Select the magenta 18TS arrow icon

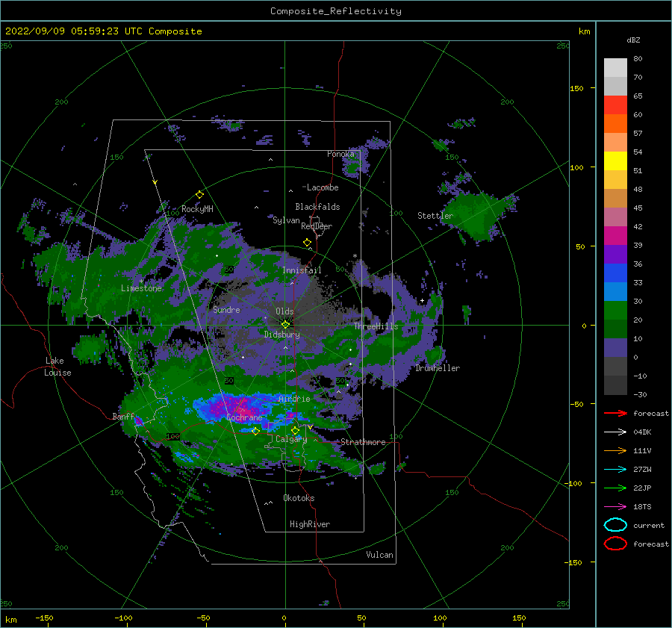(x=615, y=507)
